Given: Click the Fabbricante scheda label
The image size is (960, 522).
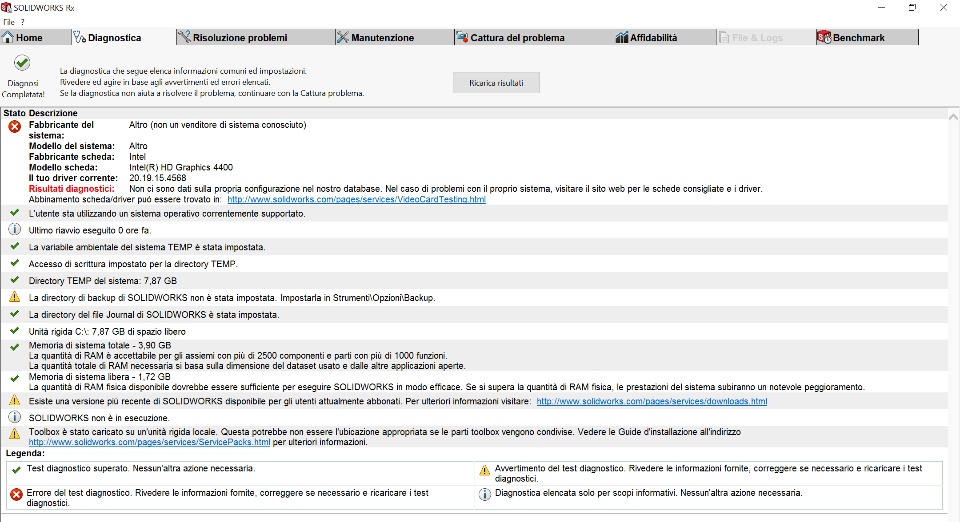Looking at the screenshot, I should tap(72, 157).
